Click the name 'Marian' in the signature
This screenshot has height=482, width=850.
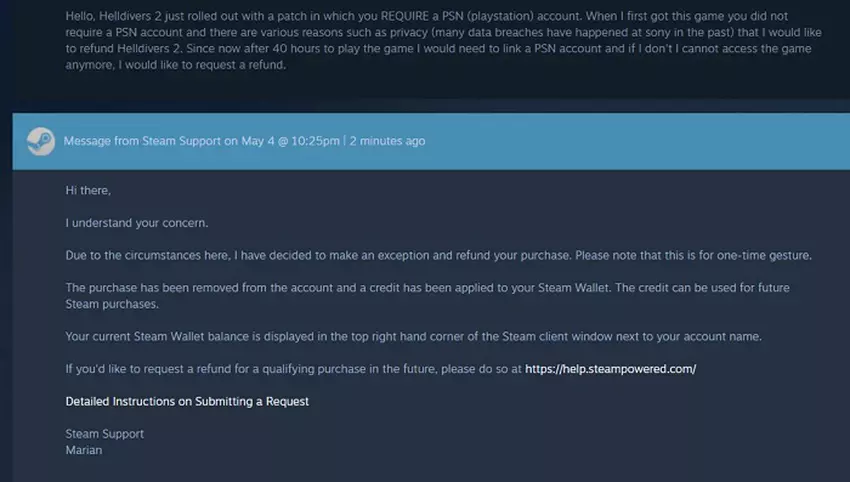click(84, 449)
